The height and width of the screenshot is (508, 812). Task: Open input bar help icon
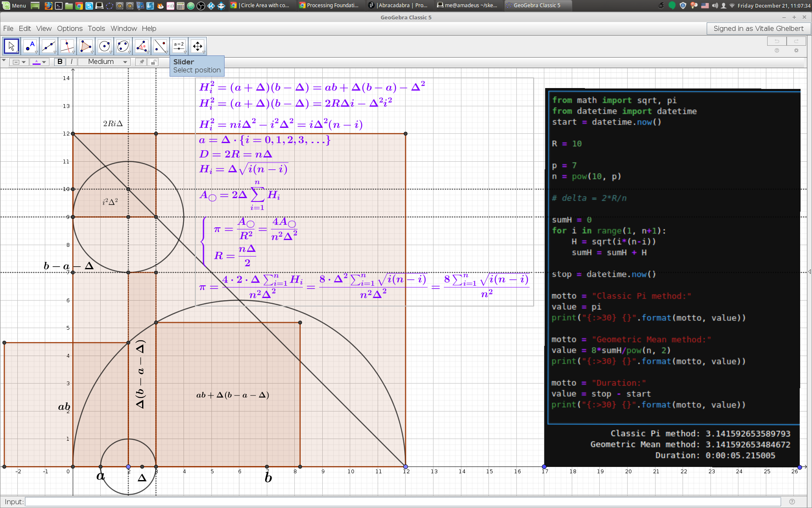pyautogui.click(x=792, y=502)
